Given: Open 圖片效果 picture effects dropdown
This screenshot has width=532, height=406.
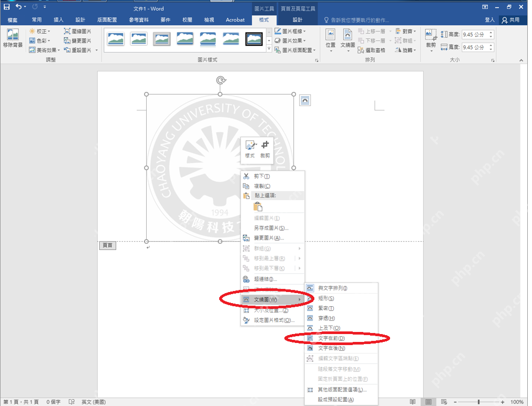Looking at the screenshot, I should [290, 40].
